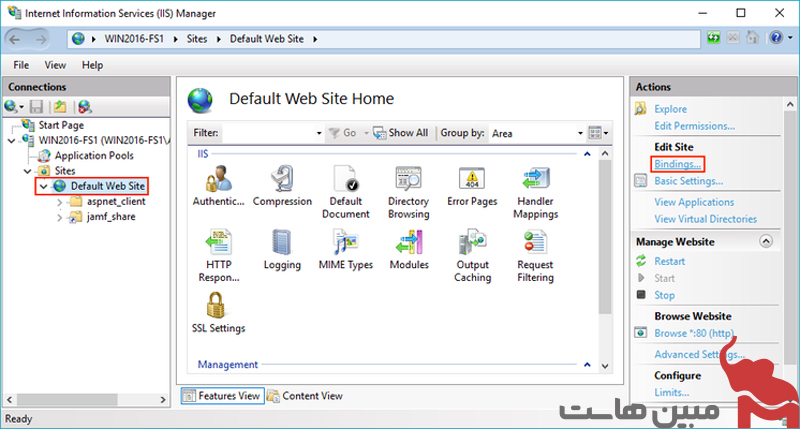Click the Connections horizontal scrollbar thumb
The image size is (800, 429).
(x=67, y=399)
